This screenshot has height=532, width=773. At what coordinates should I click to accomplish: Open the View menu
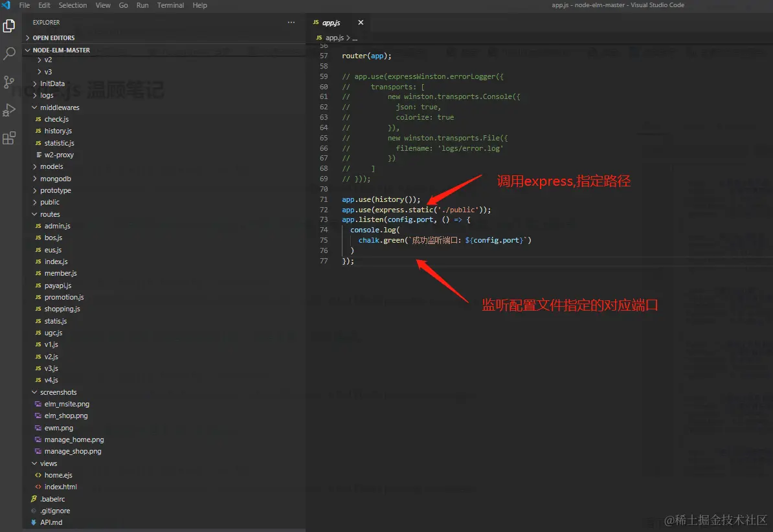click(x=103, y=5)
